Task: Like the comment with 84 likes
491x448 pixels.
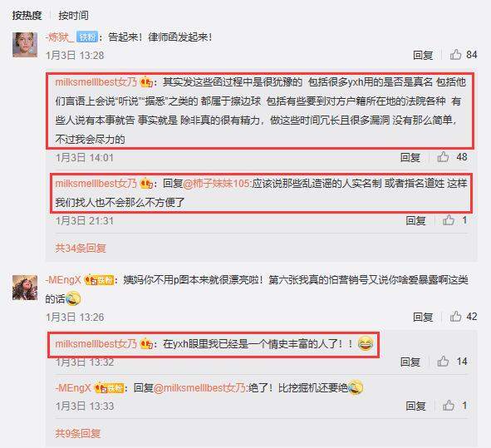Action: [455, 55]
